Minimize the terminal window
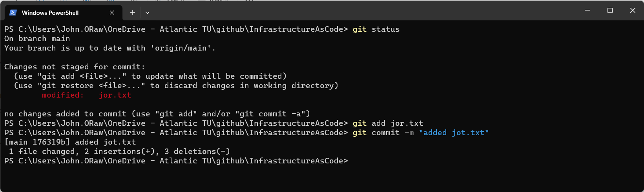 pyautogui.click(x=587, y=11)
